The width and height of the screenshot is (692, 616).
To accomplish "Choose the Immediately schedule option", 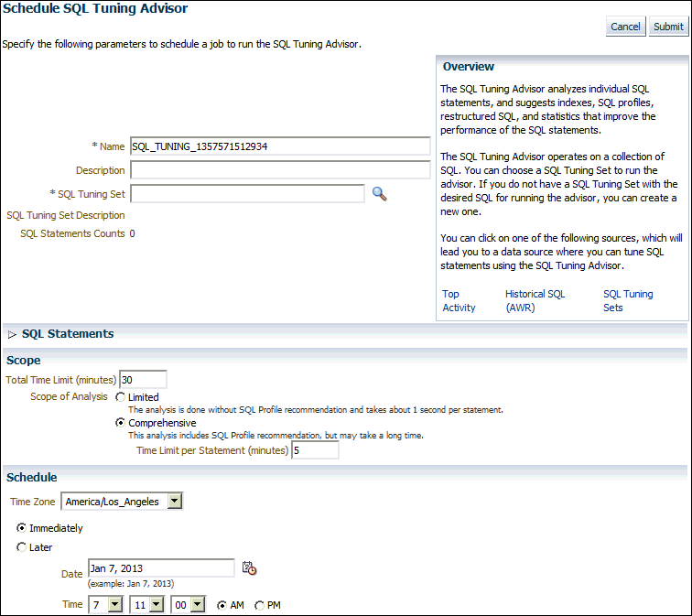I will point(22,528).
